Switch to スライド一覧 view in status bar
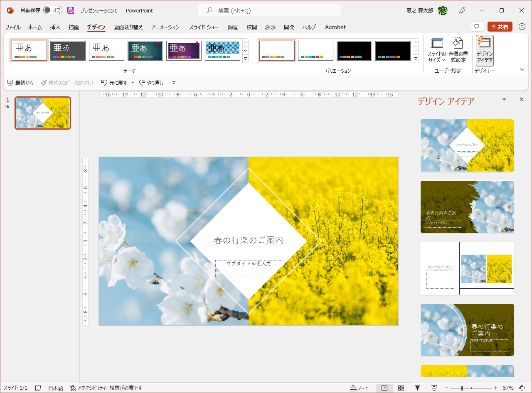 pos(401,388)
